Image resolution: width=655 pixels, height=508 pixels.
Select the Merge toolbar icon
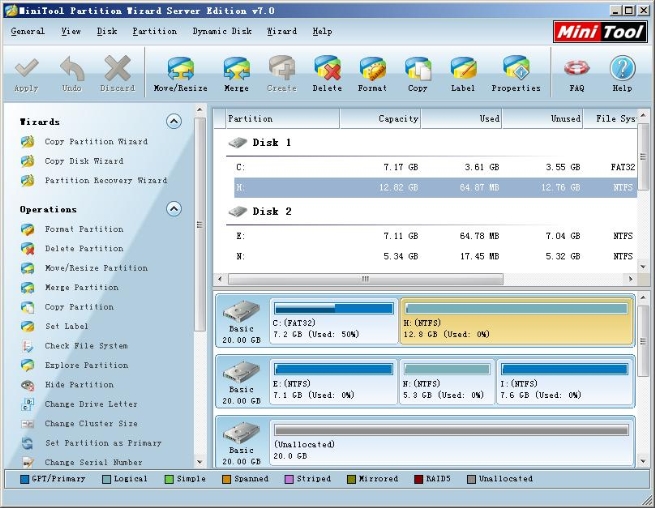[236, 69]
